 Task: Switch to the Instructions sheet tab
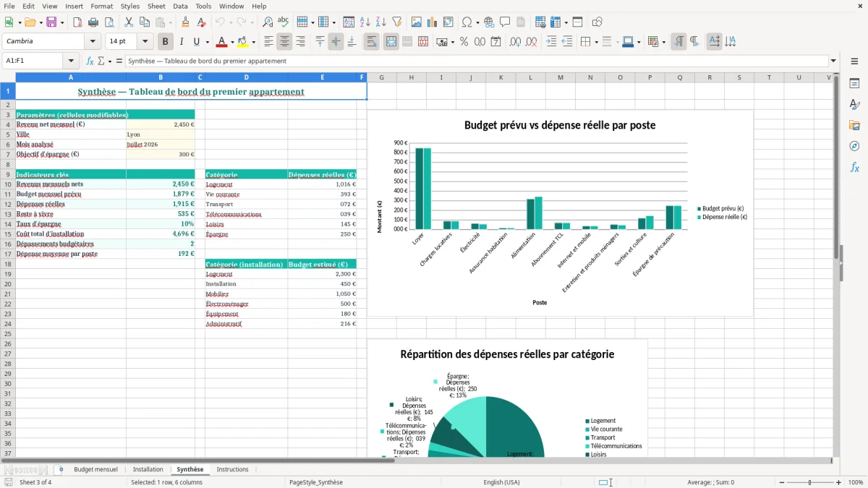[232, 470]
